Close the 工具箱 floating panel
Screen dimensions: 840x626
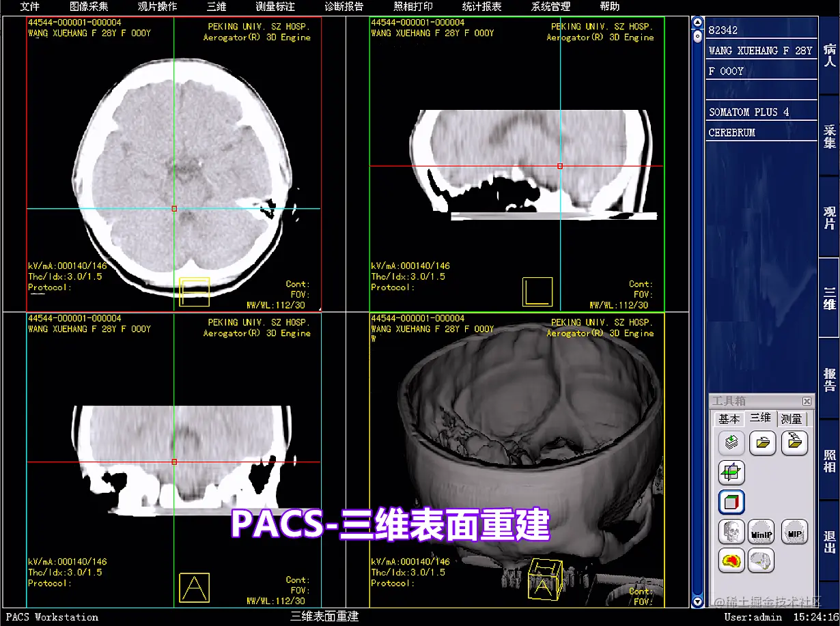(806, 401)
